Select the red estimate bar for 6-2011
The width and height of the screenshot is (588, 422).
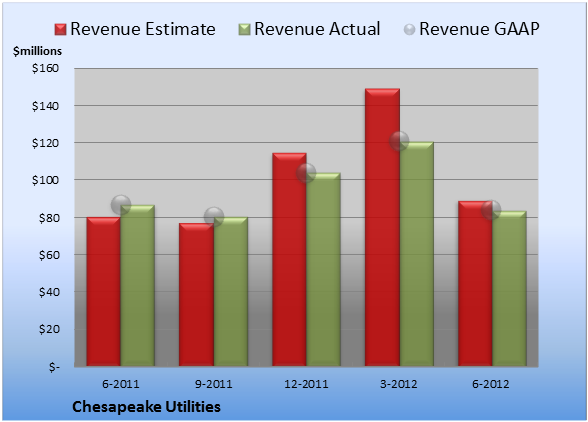[104, 291]
